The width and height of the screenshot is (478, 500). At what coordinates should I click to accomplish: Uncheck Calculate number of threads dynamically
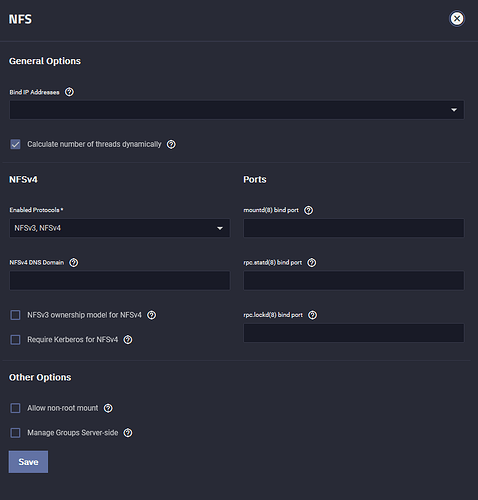pos(15,144)
